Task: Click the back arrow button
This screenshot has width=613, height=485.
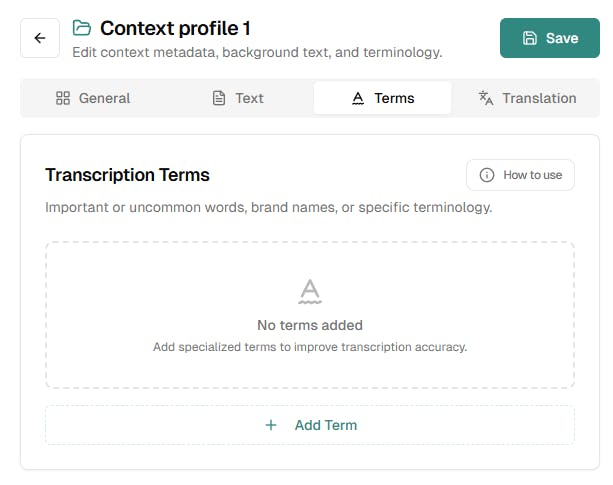Action: (40, 38)
